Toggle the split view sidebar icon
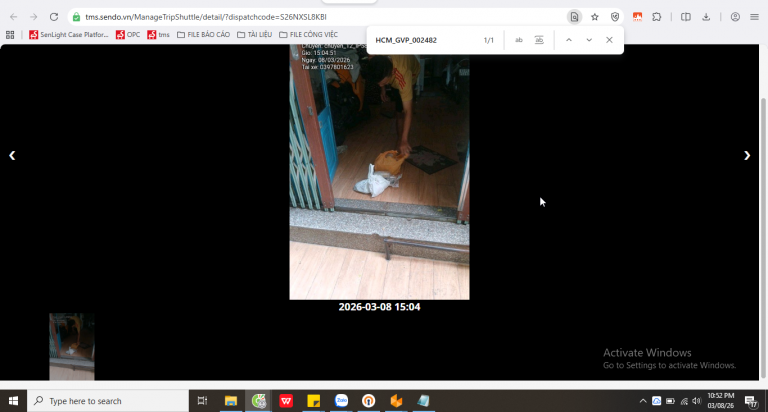Viewport: 768px width, 412px height. pos(686,17)
